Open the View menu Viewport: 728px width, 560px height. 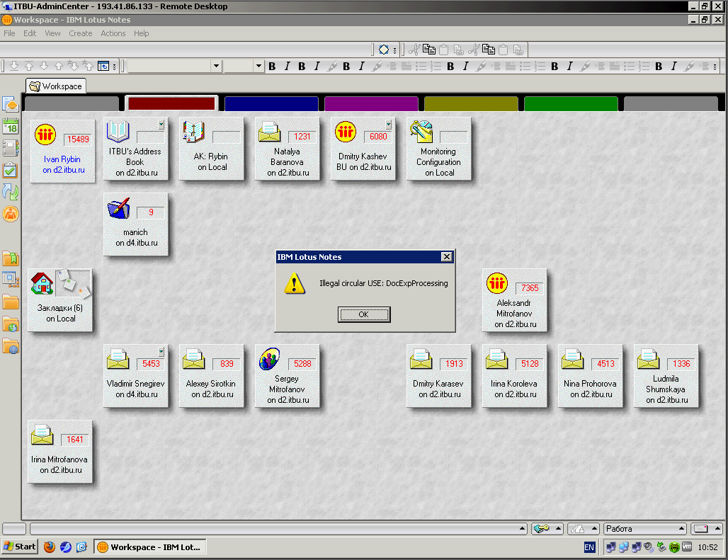pos(52,33)
